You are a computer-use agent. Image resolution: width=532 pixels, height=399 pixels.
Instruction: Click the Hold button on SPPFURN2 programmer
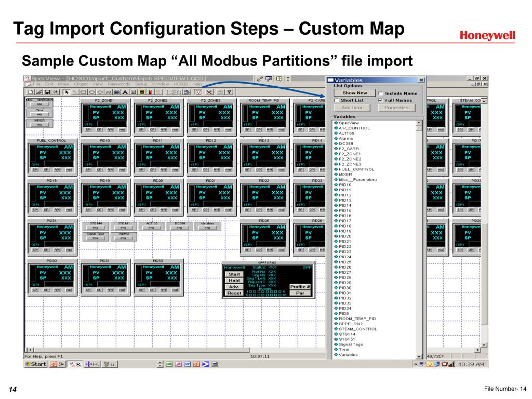click(234, 281)
